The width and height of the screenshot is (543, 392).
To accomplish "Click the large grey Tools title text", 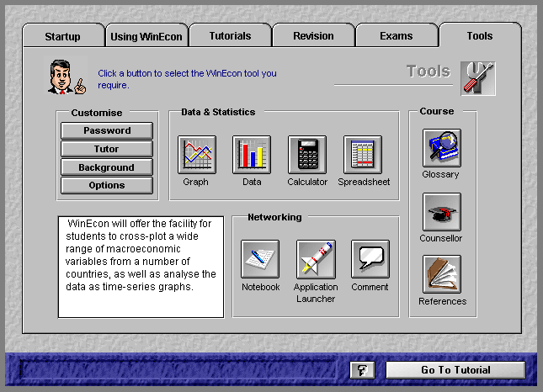I will (429, 72).
